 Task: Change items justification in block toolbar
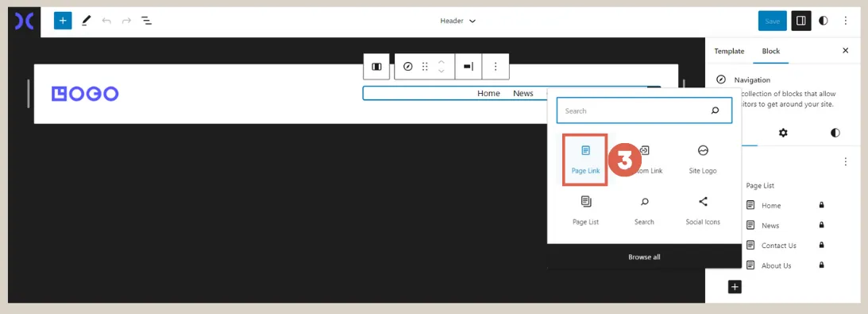(x=469, y=67)
